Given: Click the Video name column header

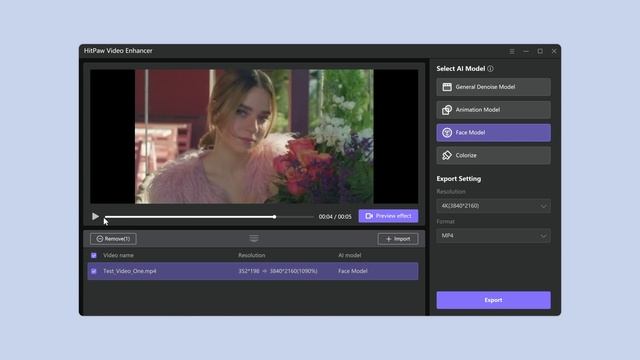Looking at the screenshot, I should tap(118, 255).
